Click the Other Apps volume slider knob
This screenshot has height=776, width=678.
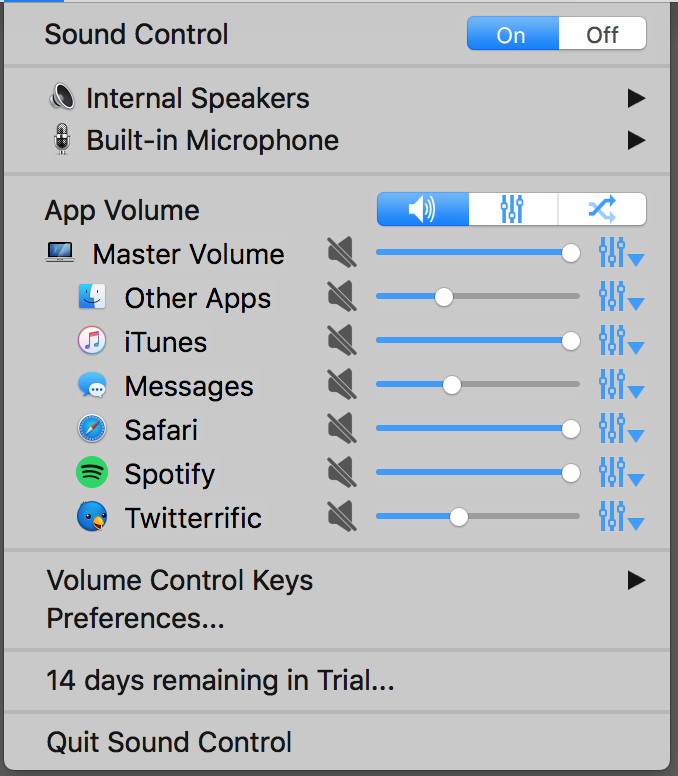click(x=444, y=297)
